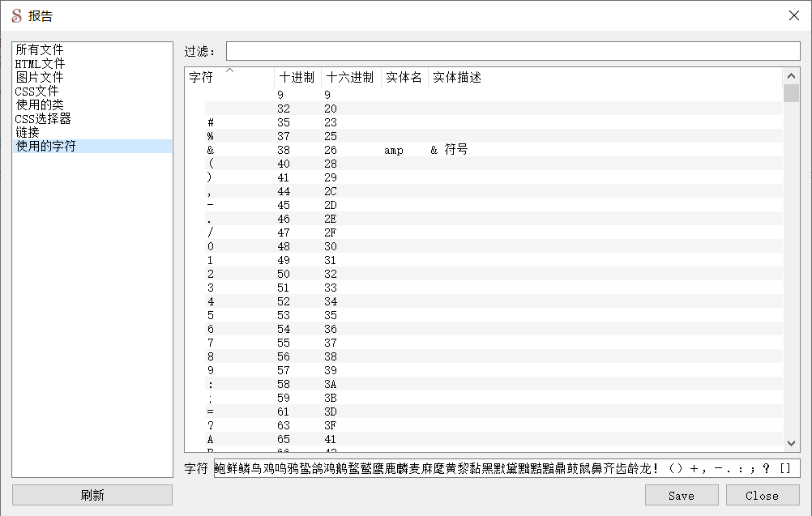The height and width of the screenshot is (516, 812).
Task: Select the 使用的类 report entry
Action: point(39,105)
